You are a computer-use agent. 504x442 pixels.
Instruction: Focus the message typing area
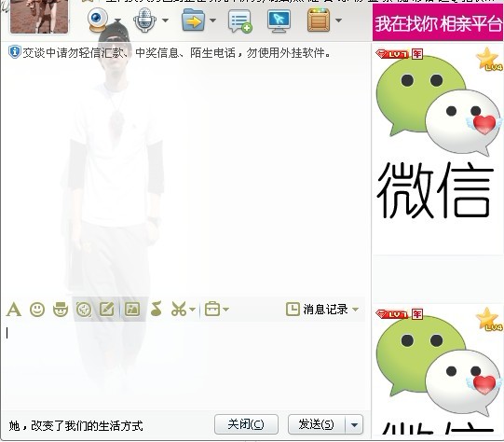tap(185, 366)
